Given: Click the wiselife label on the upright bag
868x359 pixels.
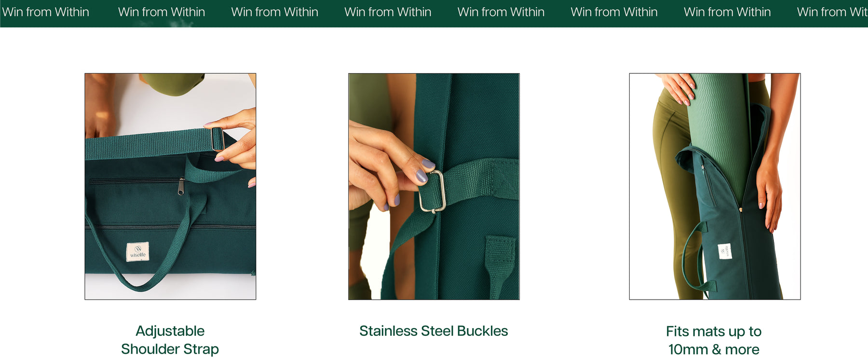Looking at the screenshot, I should (725, 251).
